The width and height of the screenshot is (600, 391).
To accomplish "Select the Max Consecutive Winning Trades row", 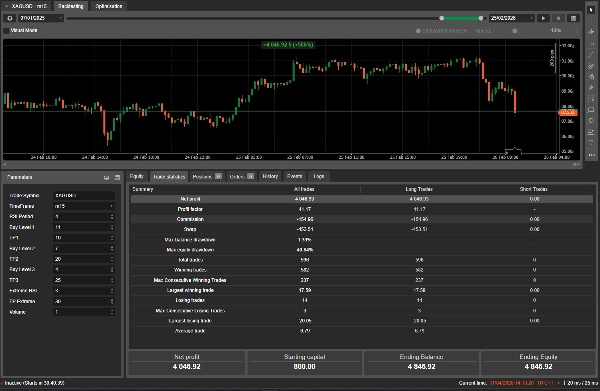I will click(362, 280).
